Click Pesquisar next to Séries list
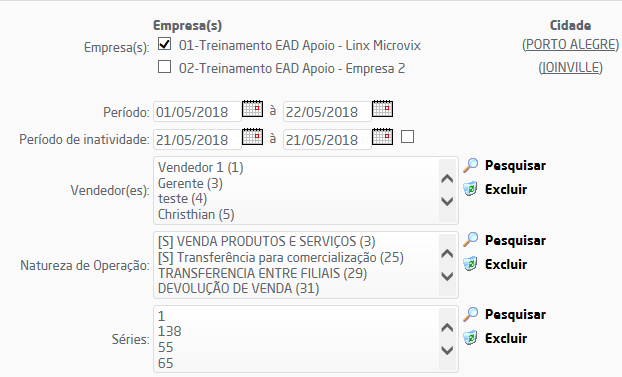The height and width of the screenshot is (377, 622). tap(515, 315)
